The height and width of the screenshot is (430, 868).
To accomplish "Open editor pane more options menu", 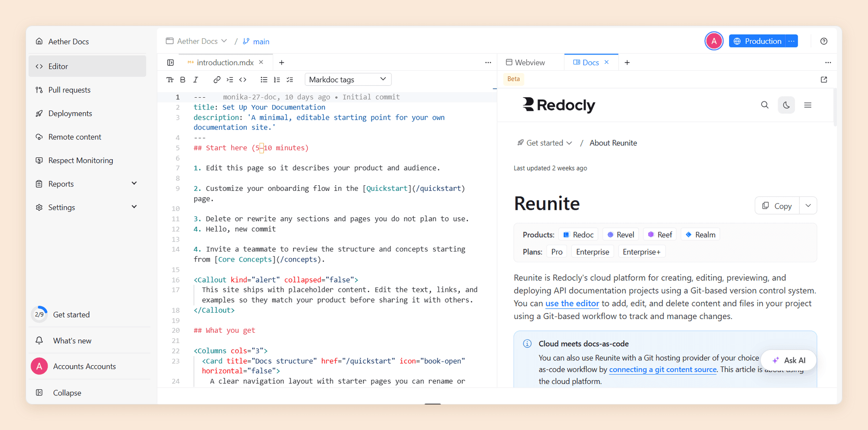I will 488,63.
